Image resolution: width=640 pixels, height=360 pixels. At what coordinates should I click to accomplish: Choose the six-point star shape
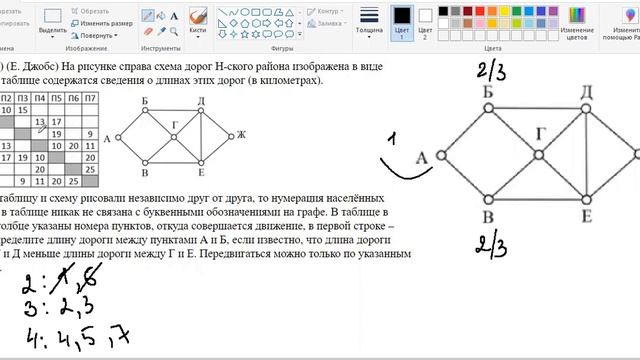[x=256, y=34]
